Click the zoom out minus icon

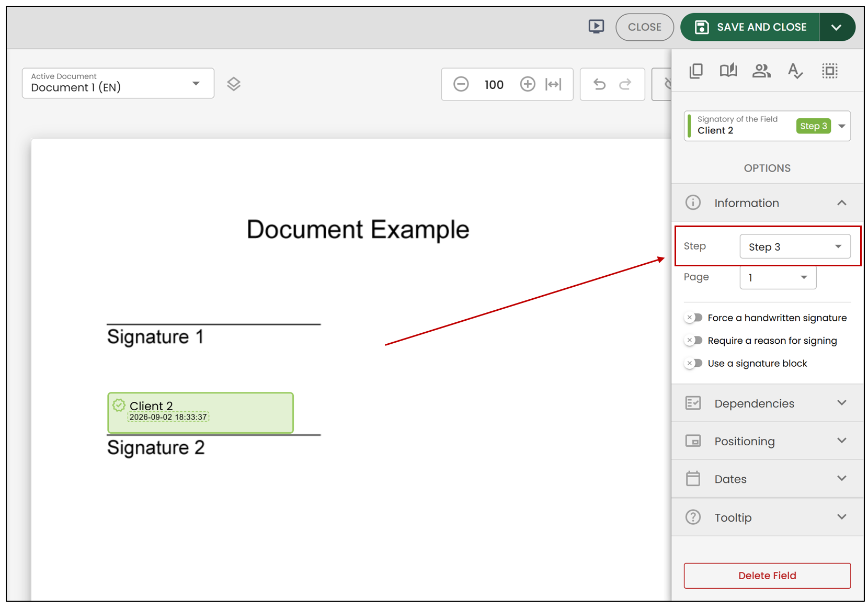pos(461,84)
